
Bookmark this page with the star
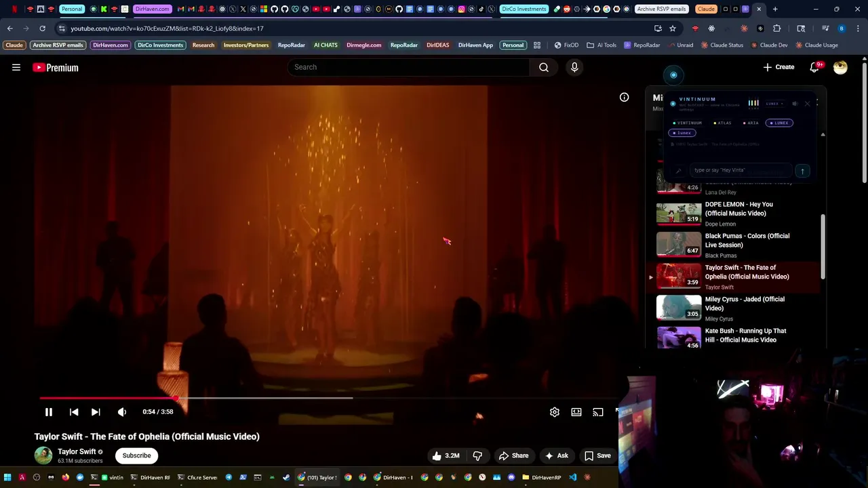click(672, 28)
